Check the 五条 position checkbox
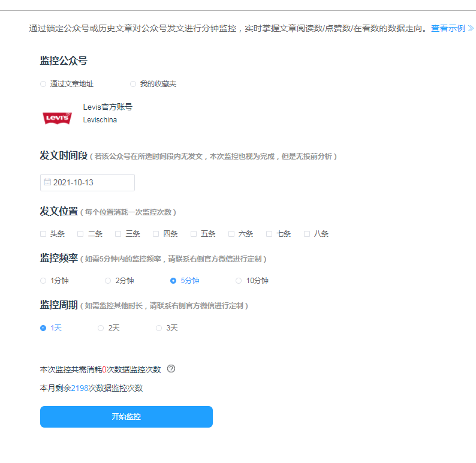 [194, 234]
